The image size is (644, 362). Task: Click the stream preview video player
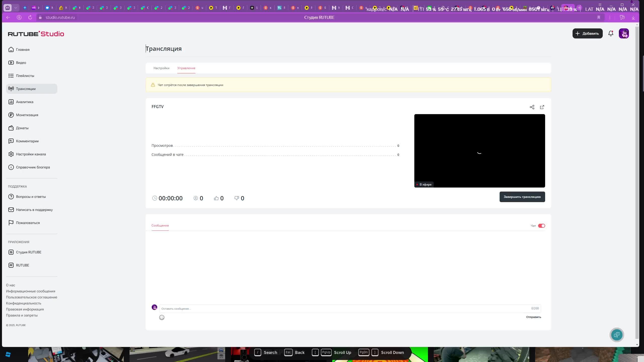(479, 151)
